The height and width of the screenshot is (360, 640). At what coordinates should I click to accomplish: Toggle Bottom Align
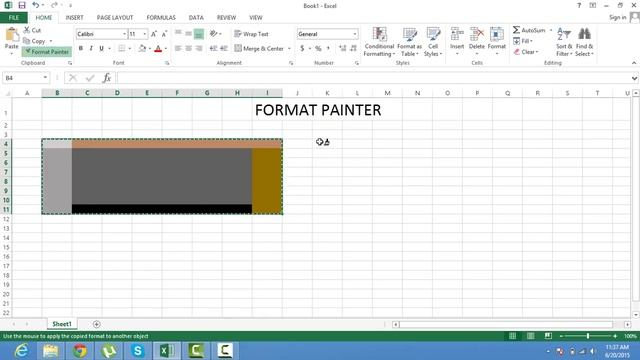199,34
